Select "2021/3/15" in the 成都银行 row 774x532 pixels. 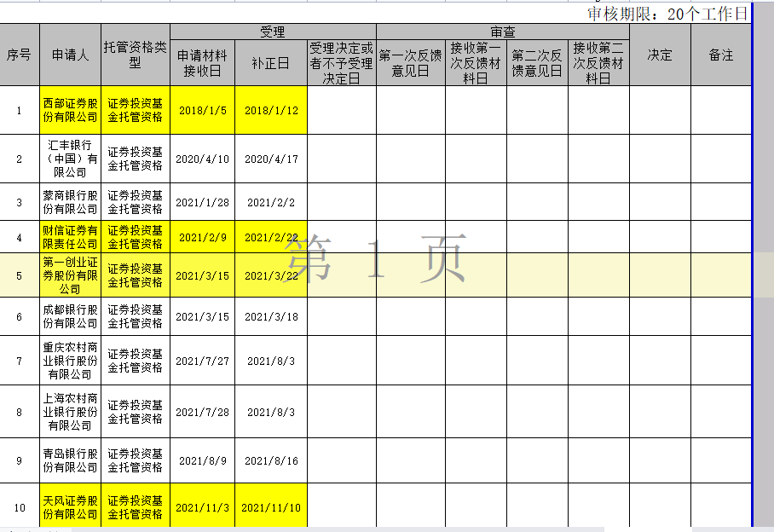(x=202, y=316)
